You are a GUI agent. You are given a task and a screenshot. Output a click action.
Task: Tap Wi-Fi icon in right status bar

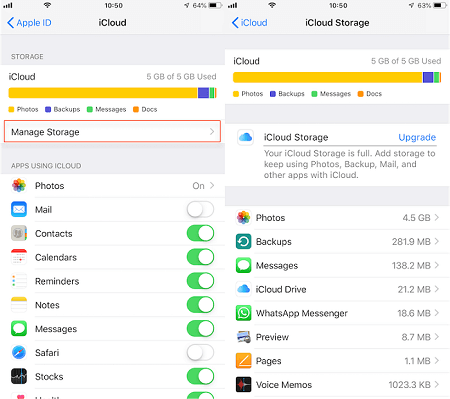(272, 5)
